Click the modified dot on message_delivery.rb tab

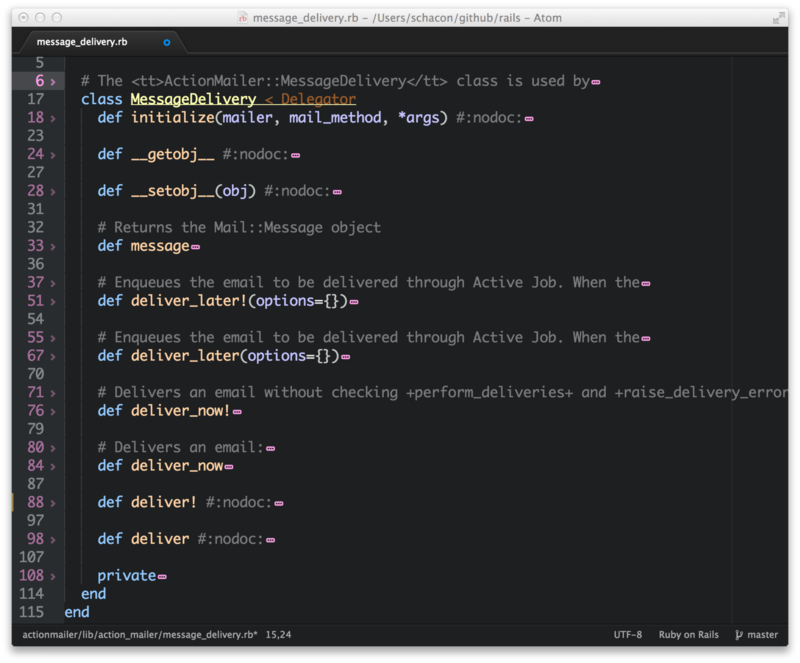(167, 42)
